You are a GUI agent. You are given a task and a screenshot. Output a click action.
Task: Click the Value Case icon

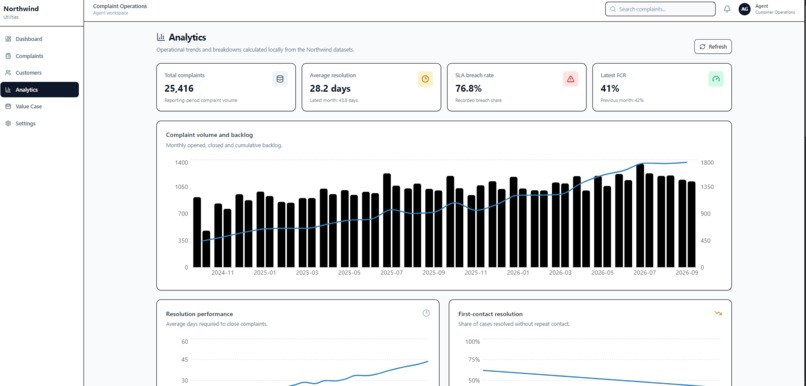(x=8, y=106)
